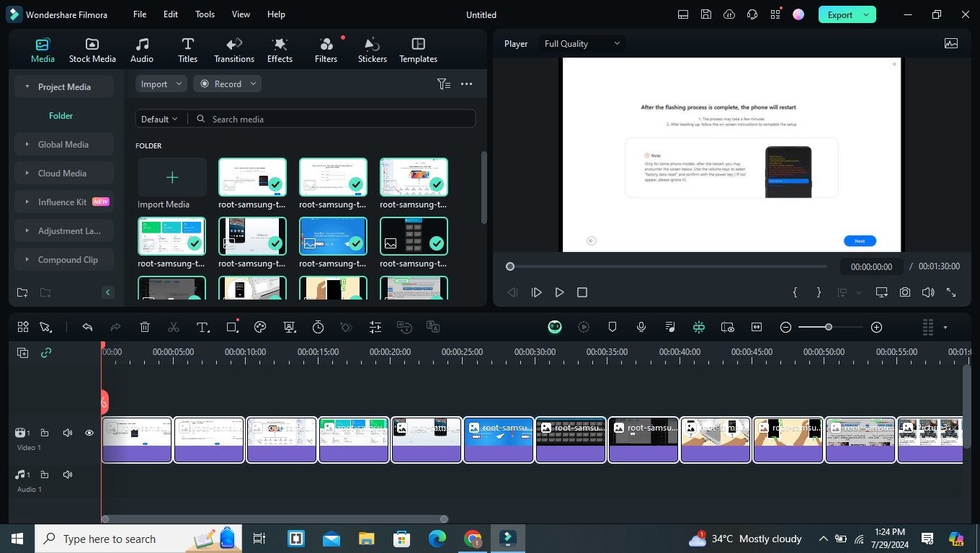The height and width of the screenshot is (553, 980).
Task: Open the Full Quality dropdown
Action: tap(582, 43)
